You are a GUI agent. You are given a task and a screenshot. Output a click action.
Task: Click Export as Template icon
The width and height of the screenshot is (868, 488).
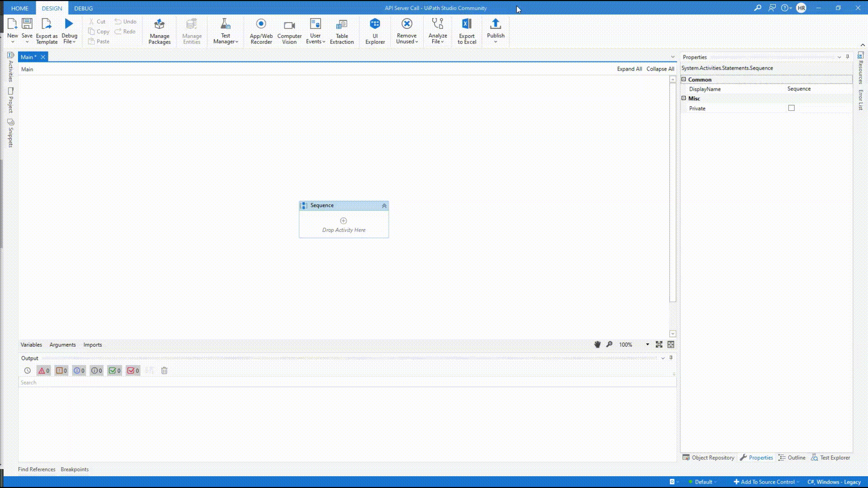pos(47,23)
